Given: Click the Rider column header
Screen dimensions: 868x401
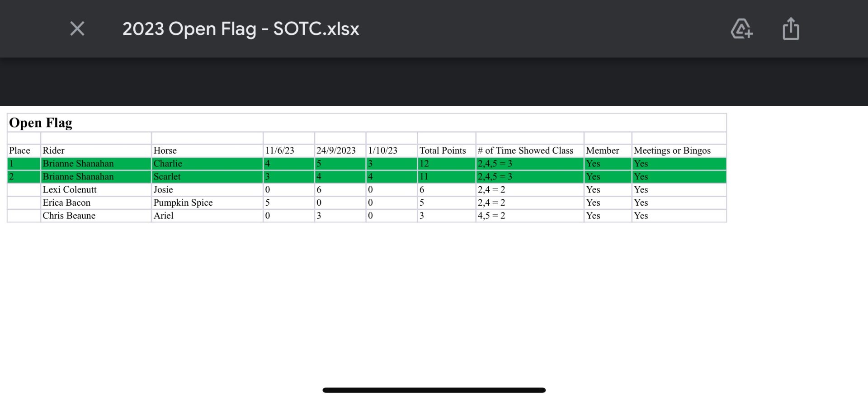Looking at the screenshot, I should 53,151.
